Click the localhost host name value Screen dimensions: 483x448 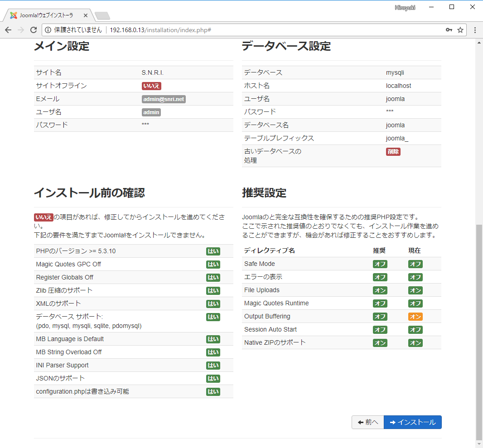[398, 86]
